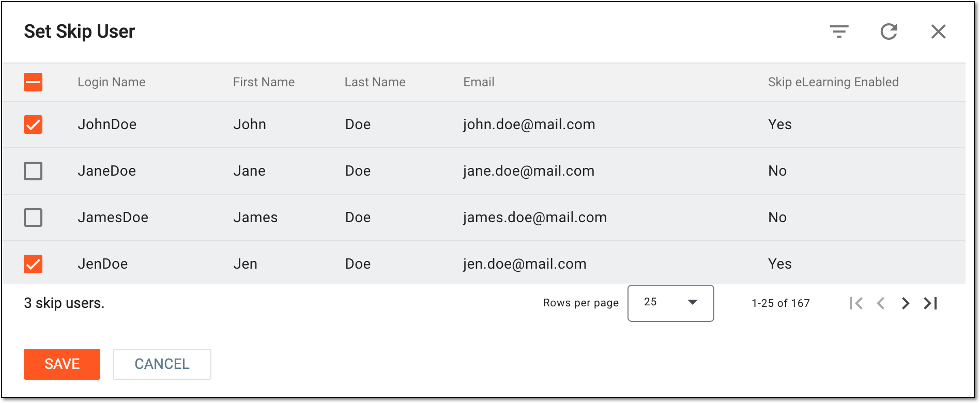Image resolution: width=980 pixels, height=403 pixels.
Task: Click the Doe last name in JohnDoe row
Action: click(x=358, y=125)
